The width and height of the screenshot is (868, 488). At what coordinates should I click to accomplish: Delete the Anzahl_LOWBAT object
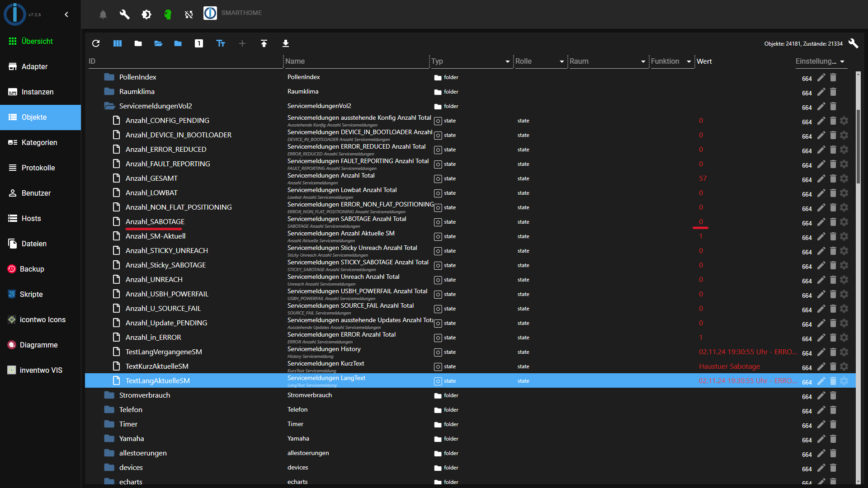tap(833, 193)
